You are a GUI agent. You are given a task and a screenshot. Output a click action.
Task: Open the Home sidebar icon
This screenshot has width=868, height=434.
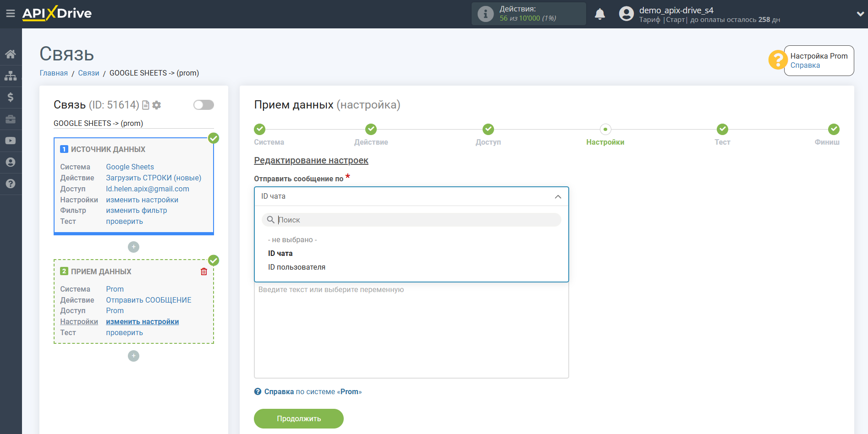(11, 54)
